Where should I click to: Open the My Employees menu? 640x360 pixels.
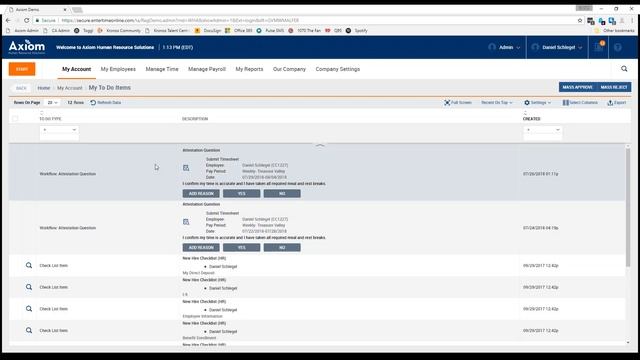click(118, 69)
